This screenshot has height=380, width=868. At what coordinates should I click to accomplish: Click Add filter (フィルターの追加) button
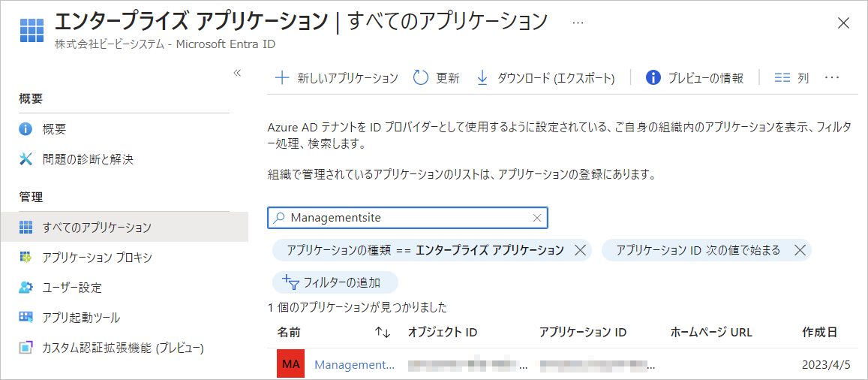pos(334,282)
